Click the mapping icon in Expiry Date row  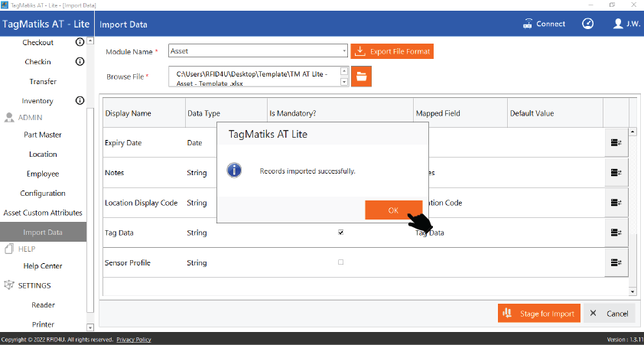(616, 142)
